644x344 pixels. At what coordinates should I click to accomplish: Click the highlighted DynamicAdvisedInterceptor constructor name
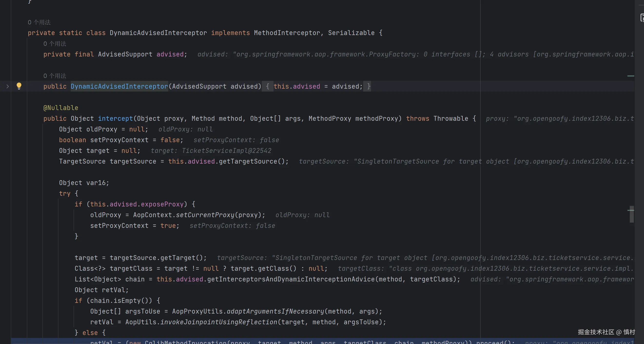click(x=119, y=86)
